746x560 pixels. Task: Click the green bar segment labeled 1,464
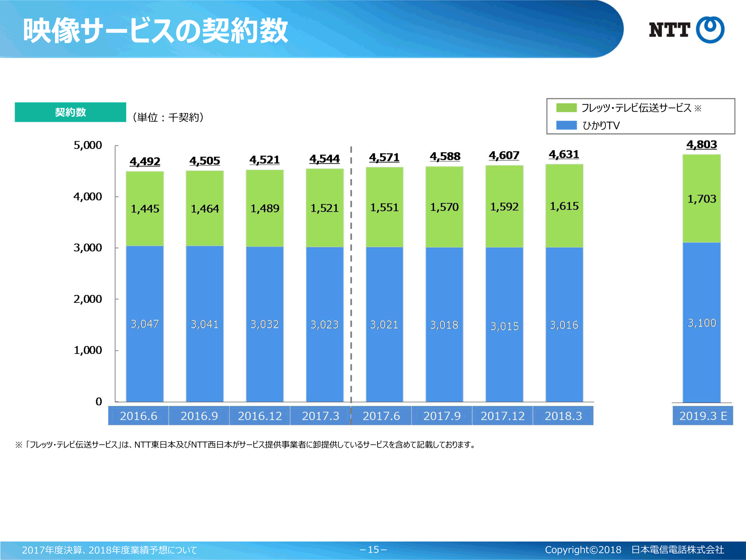205,208
